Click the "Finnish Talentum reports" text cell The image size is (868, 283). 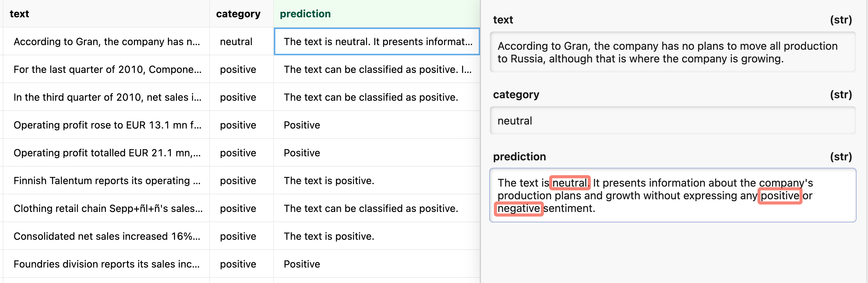tap(107, 181)
